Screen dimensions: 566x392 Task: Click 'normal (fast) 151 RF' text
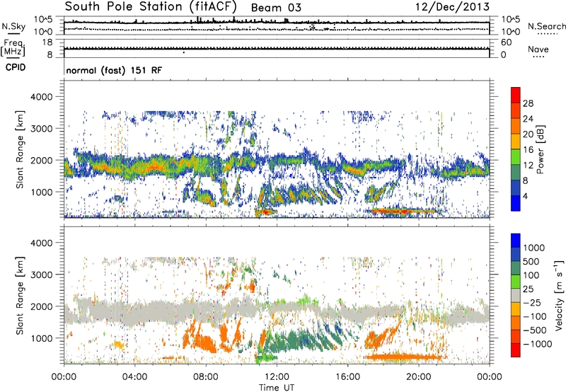114,71
